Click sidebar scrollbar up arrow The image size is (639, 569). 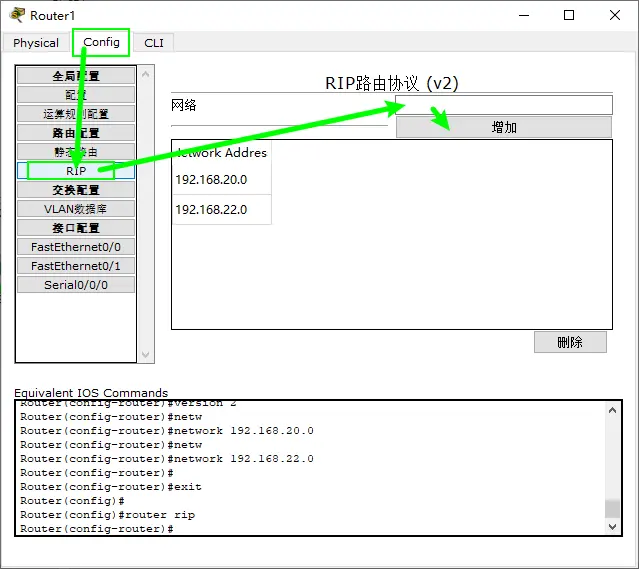click(145, 74)
